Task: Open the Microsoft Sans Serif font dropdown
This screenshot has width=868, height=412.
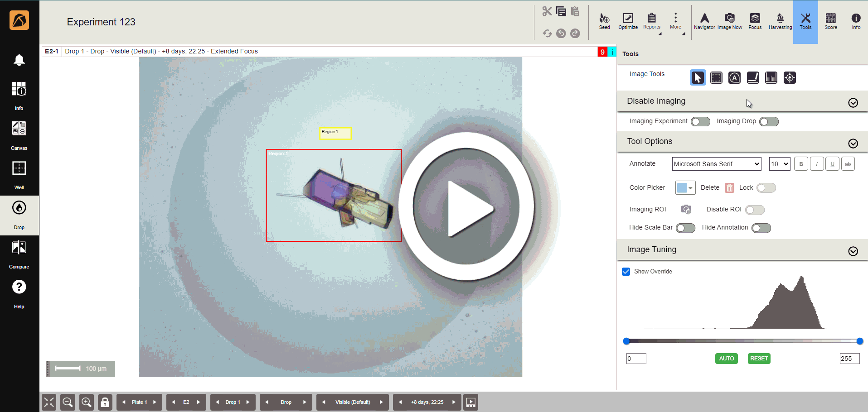Action: tap(716, 164)
